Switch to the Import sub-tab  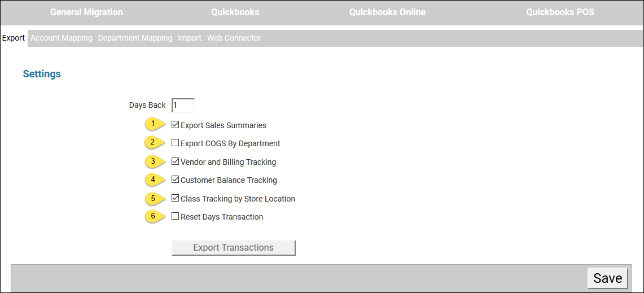(x=190, y=38)
